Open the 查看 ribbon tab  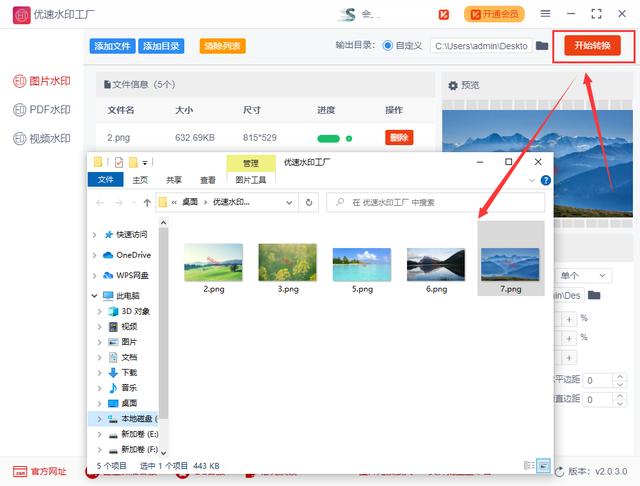[208, 180]
